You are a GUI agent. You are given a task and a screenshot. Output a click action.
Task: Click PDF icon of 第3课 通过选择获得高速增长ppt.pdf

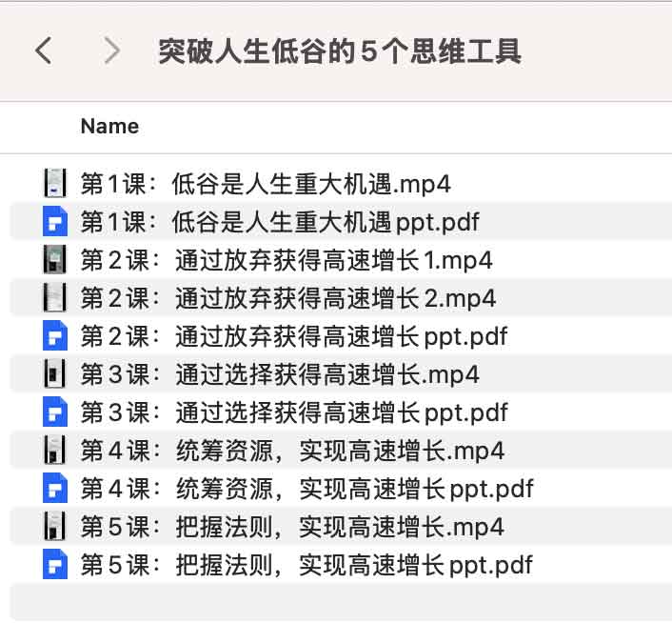point(55,412)
